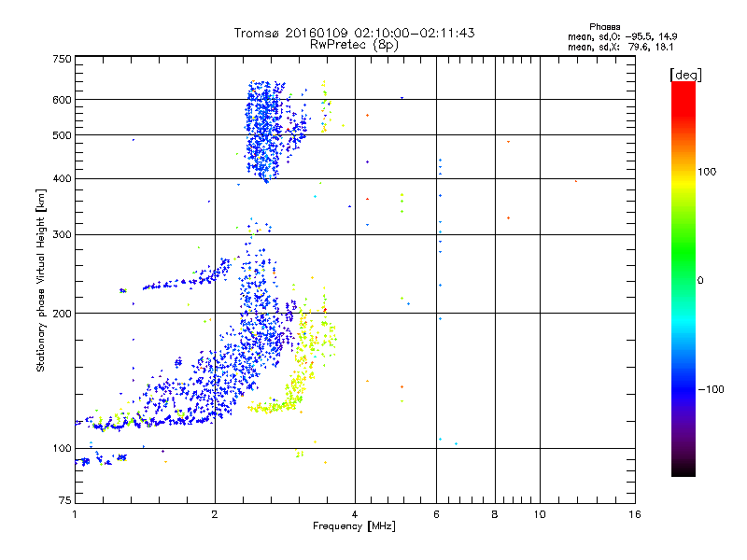
Task: Click the x-axis tick label 6
Action: pyautogui.click(x=436, y=514)
